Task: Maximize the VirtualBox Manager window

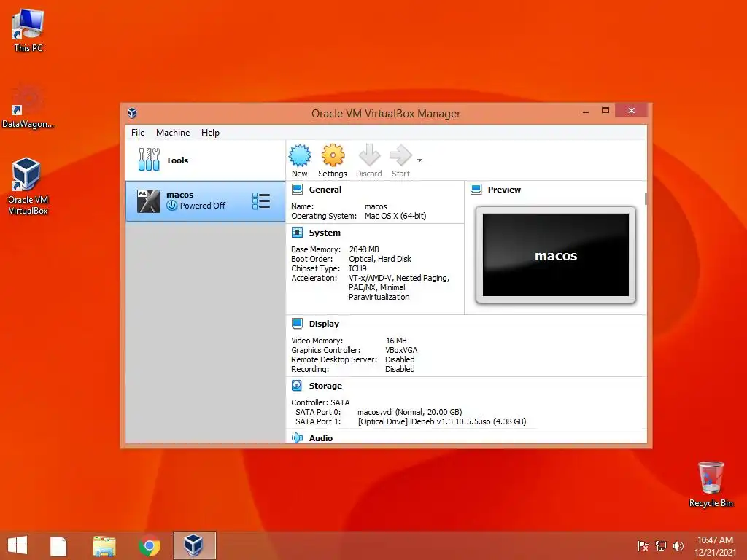Action: tap(605, 111)
